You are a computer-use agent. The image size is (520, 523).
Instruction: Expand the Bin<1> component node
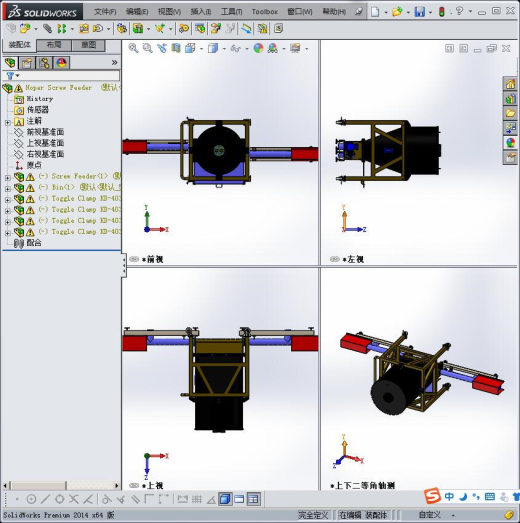[8, 189]
